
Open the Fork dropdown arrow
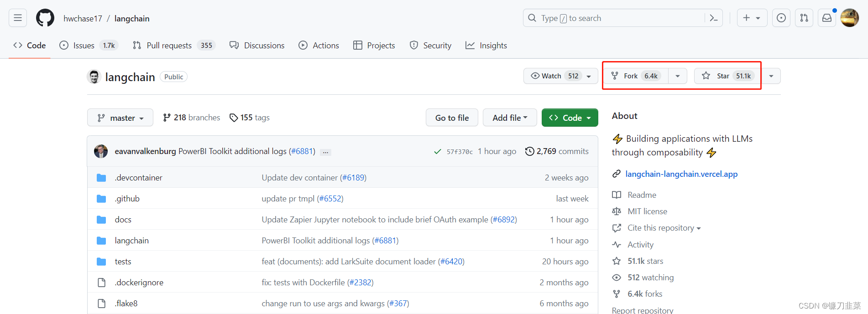[x=678, y=76]
